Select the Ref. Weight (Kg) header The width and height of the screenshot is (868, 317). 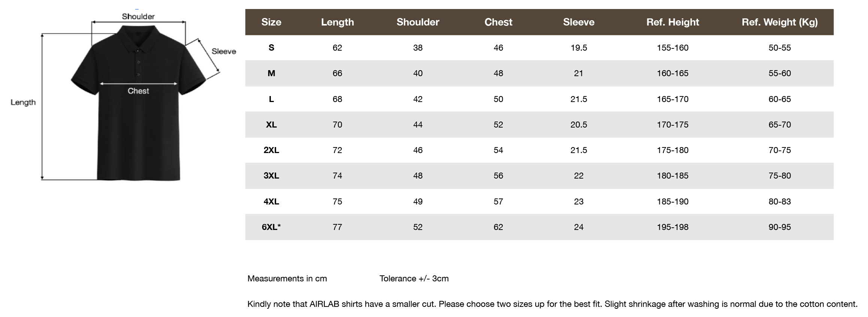pyautogui.click(x=780, y=22)
